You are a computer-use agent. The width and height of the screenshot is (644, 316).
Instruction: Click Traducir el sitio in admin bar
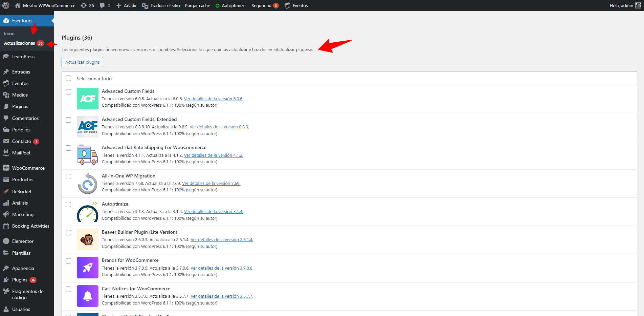[161, 5]
